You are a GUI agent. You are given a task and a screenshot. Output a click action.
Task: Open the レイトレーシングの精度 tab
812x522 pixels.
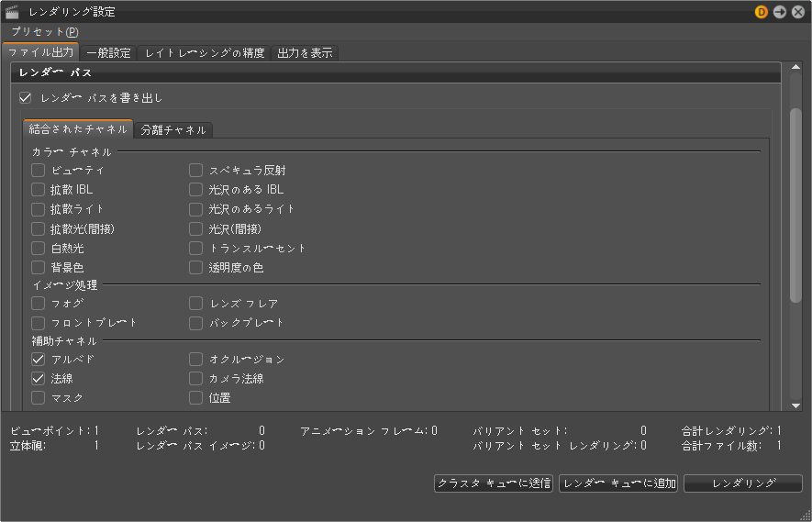(x=204, y=53)
